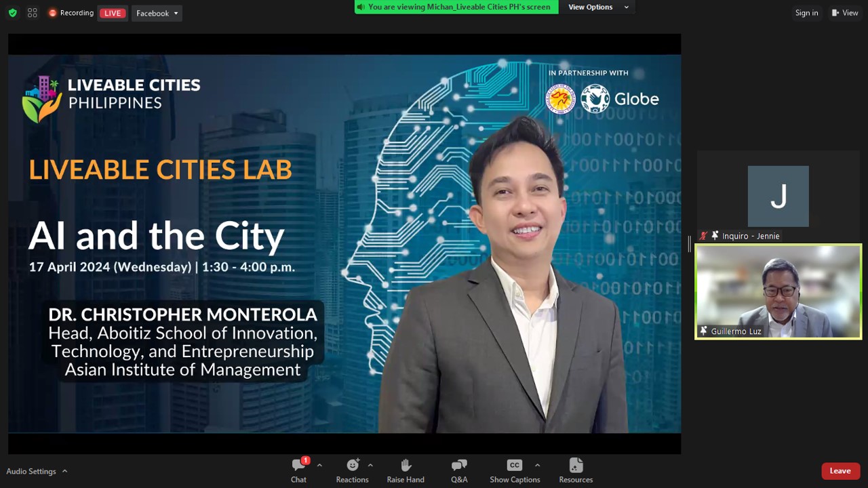The height and width of the screenshot is (488, 868).
Task: Click the city seal logo beside Globe
Action: coord(561,99)
